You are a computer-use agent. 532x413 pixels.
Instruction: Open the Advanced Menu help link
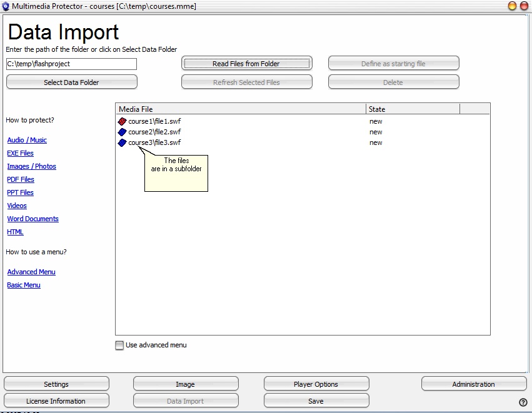point(31,272)
